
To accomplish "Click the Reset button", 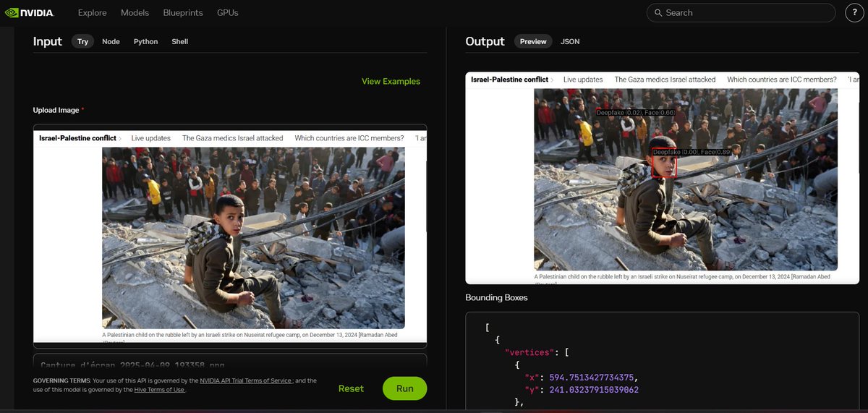I will pos(351,388).
